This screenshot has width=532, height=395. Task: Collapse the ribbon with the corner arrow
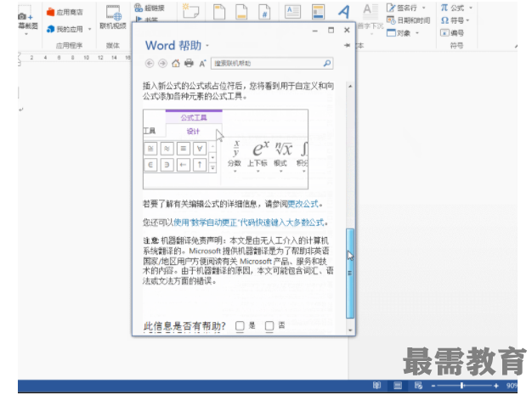[x=516, y=46]
